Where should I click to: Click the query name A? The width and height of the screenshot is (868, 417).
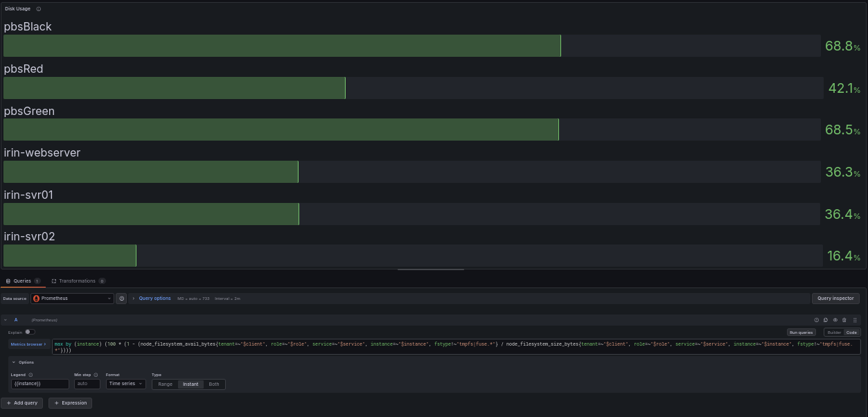click(x=16, y=320)
